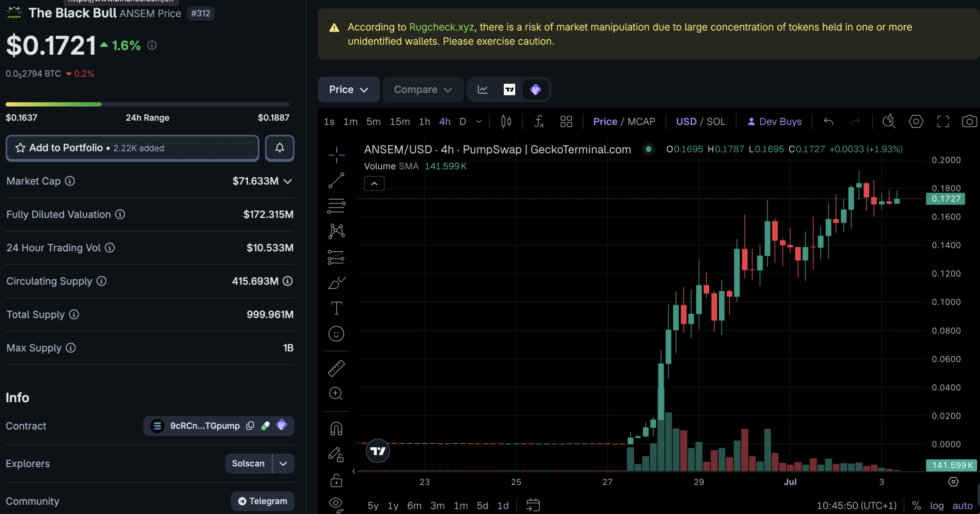Select the brush drawing tool

[336, 283]
